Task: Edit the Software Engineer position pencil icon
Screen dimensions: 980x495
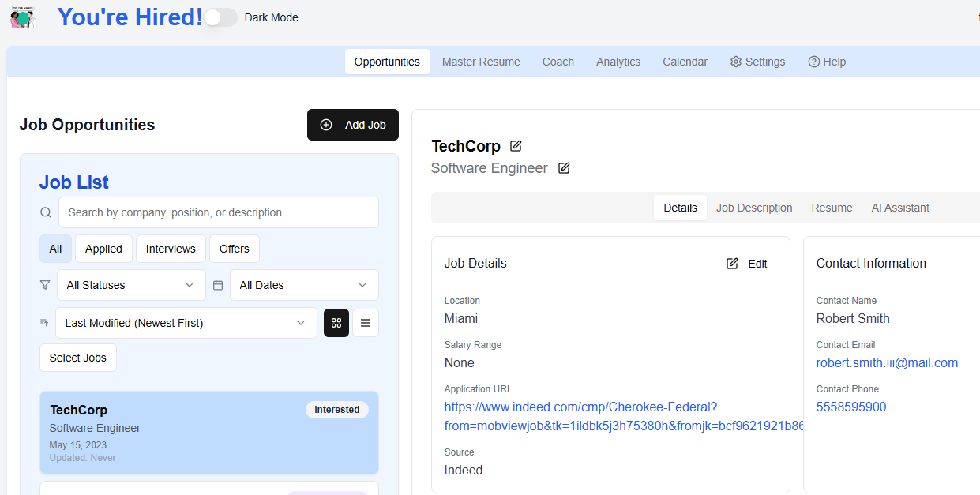Action: pos(564,168)
